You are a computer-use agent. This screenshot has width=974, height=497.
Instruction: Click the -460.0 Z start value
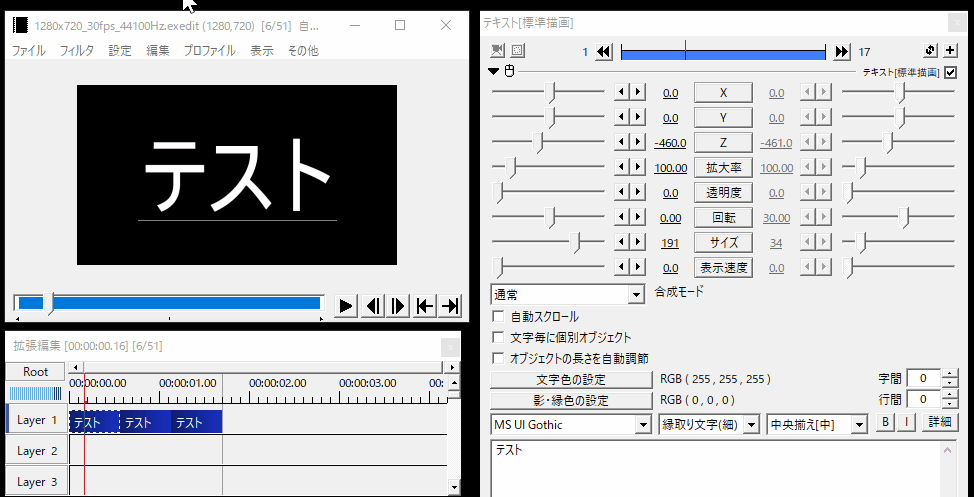coord(670,144)
